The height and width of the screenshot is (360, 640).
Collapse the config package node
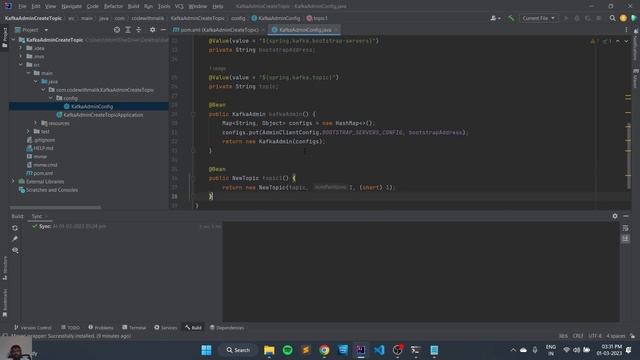51,98
